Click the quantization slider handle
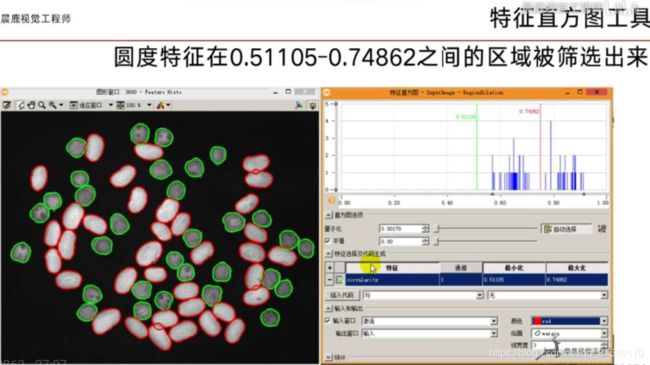Image resolution: width=650 pixels, height=365 pixels. pyautogui.click(x=436, y=229)
